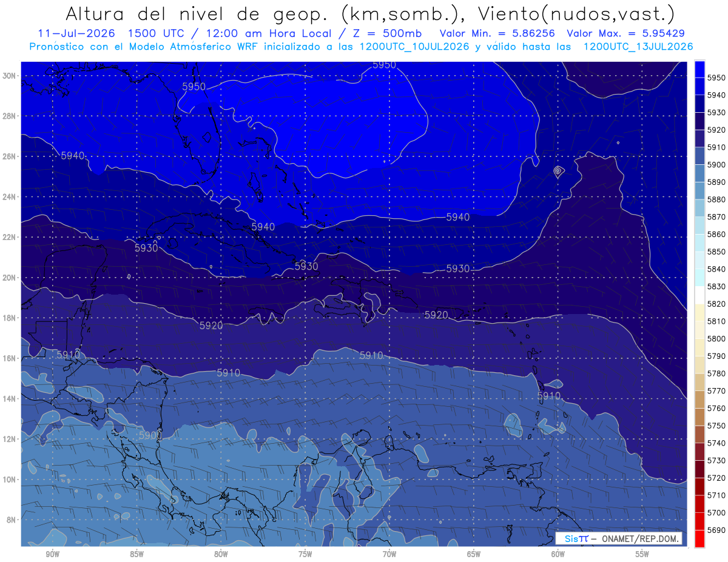Click the '20N' latitude axis label
728x562 pixels.
(x=10, y=278)
